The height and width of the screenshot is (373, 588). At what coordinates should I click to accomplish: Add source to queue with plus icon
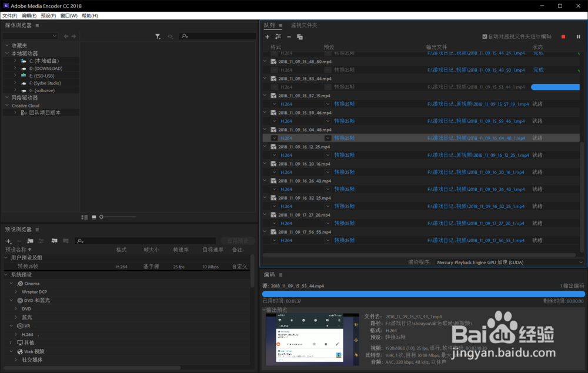tap(268, 36)
